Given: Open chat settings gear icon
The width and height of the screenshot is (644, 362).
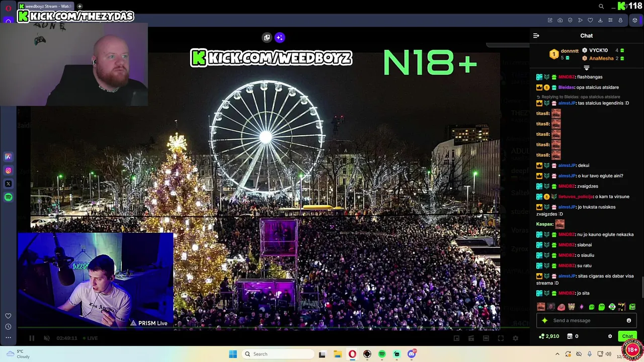Looking at the screenshot, I should click(x=610, y=336).
